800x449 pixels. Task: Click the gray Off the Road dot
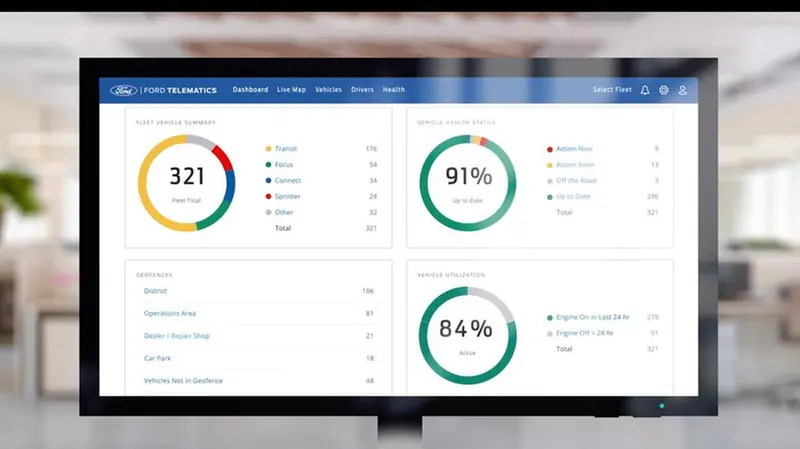pyautogui.click(x=549, y=181)
